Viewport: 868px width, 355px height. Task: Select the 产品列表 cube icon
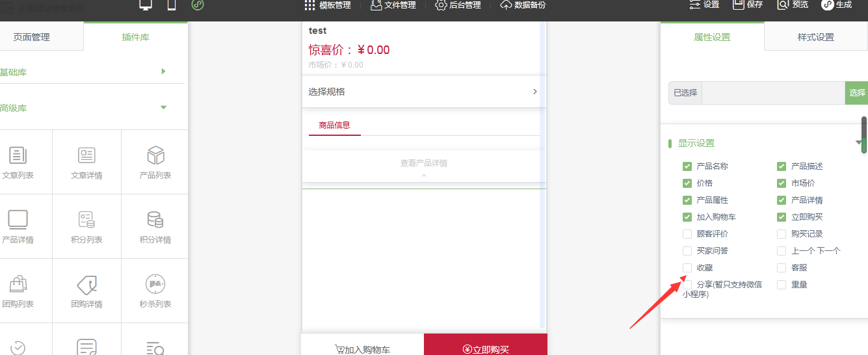(155, 155)
